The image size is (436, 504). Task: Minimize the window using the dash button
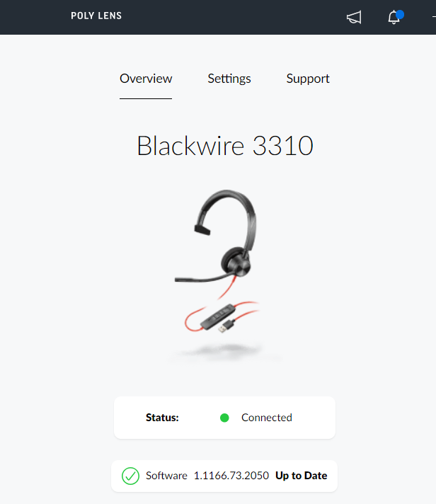(x=434, y=17)
